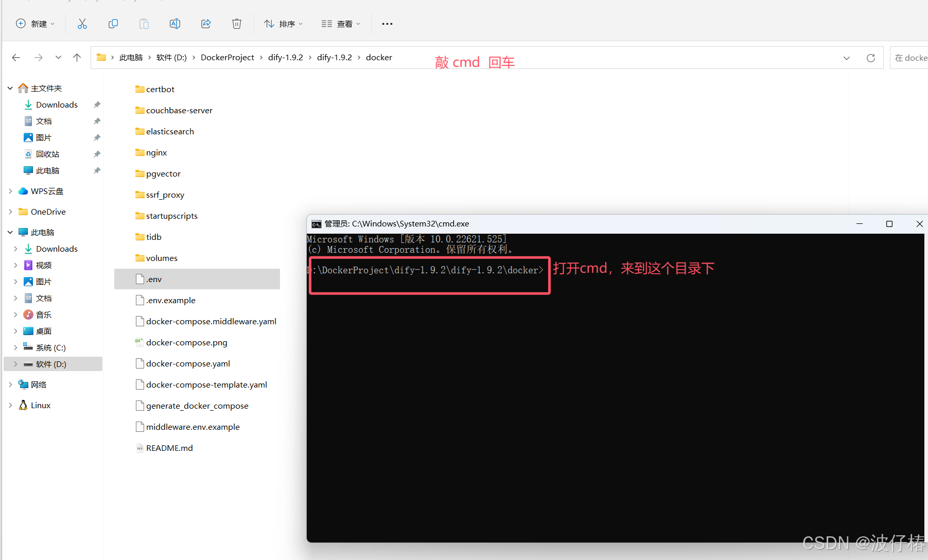Maximize the cmd.exe window
928x560 pixels.
889,224
